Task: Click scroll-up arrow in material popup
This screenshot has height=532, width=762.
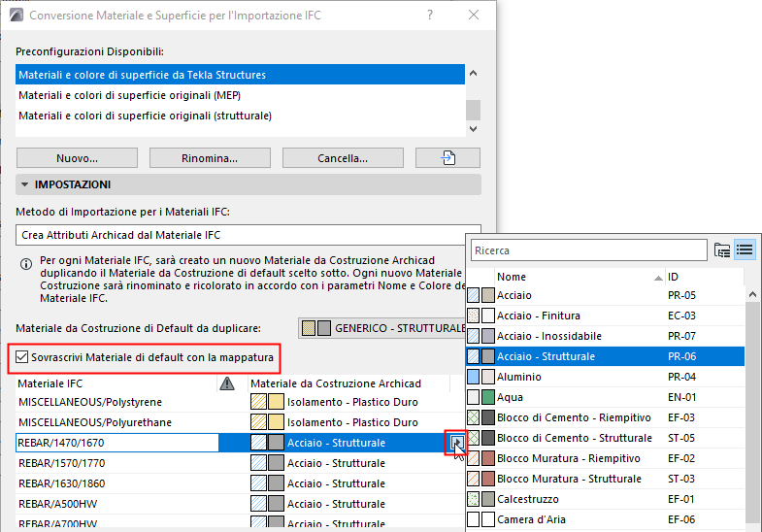Action: click(x=752, y=294)
